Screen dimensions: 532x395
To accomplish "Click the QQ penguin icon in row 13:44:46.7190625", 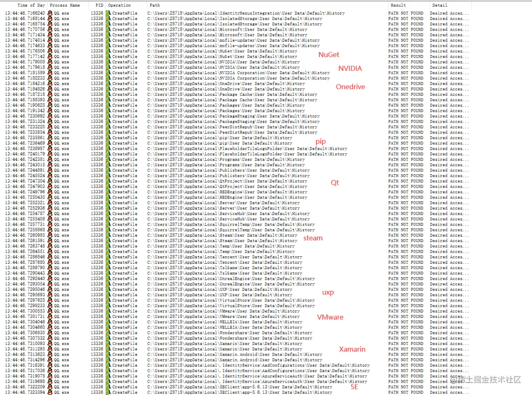I will [50, 106].
